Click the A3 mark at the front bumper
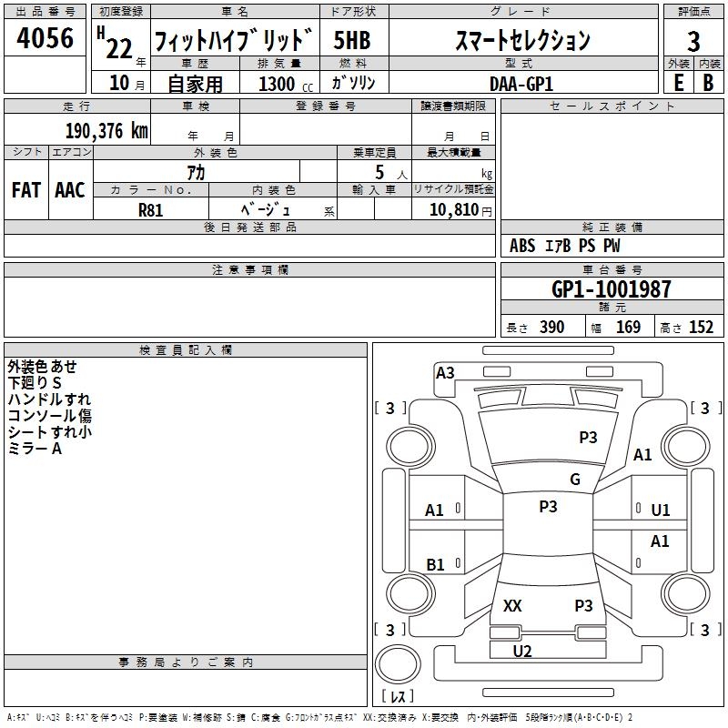The image size is (728, 728). click(445, 372)
